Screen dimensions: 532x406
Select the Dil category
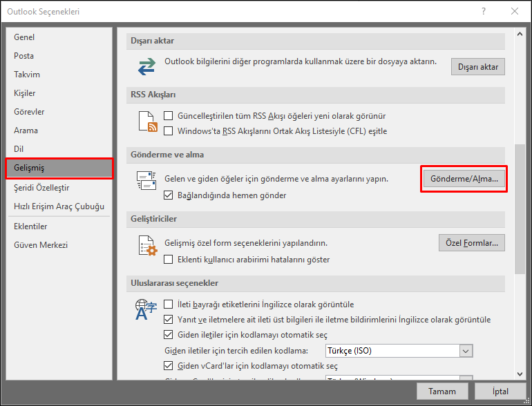click(59, 149)
